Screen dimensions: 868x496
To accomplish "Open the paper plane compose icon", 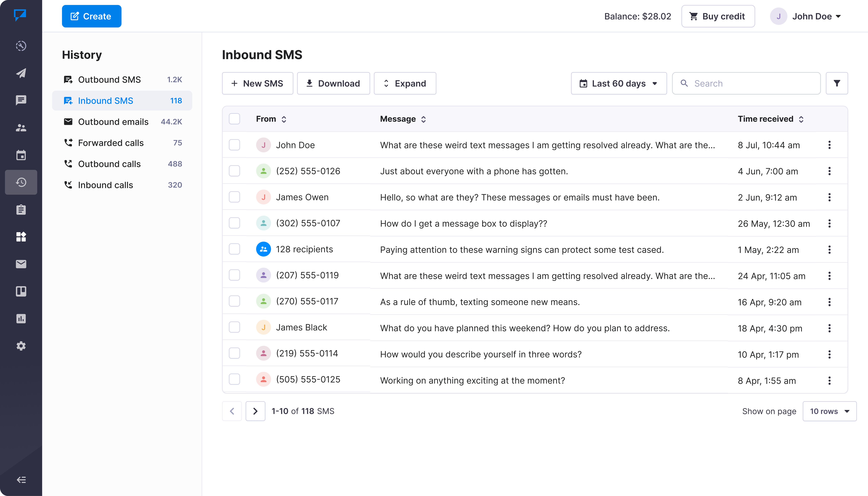I will point(21,73).
